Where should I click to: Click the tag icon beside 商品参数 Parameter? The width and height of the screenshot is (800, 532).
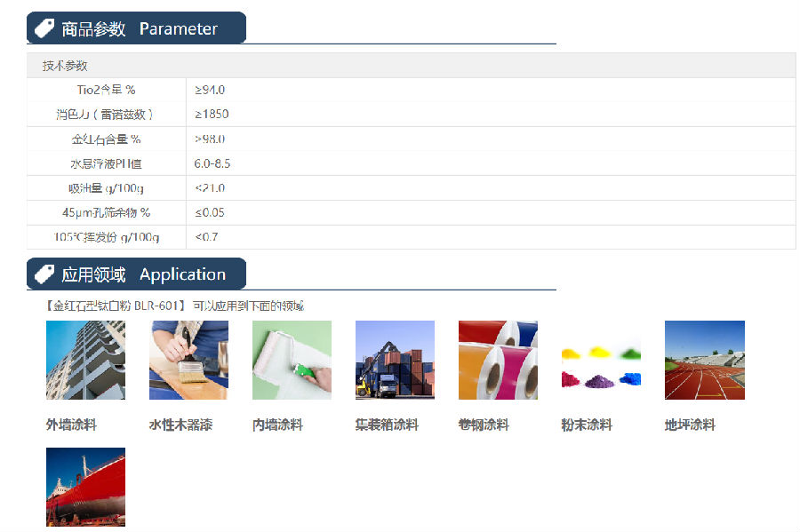coord(44,28)
